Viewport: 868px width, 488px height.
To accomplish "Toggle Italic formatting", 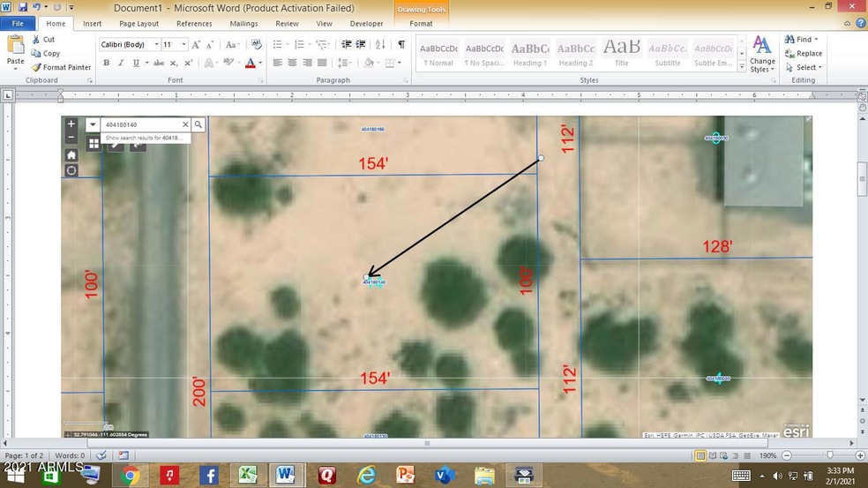I will 121,63.
